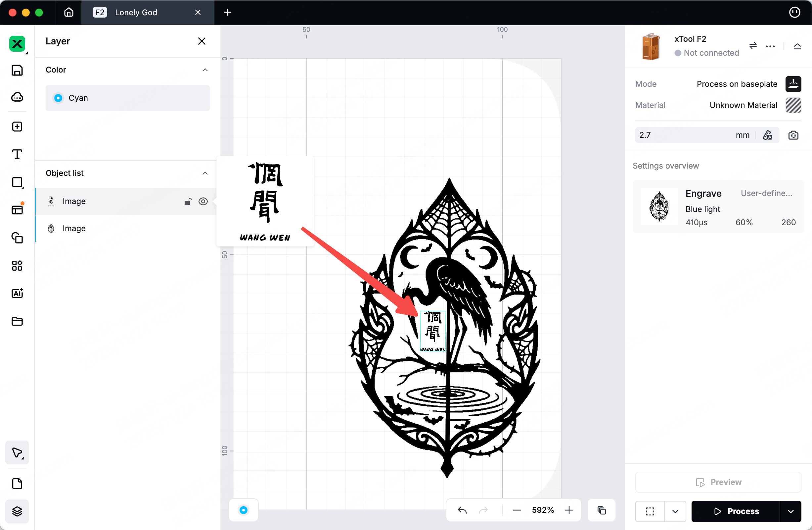812x530 pixels.
Task: Collapse the Object list section
Action: coord(205,173)
